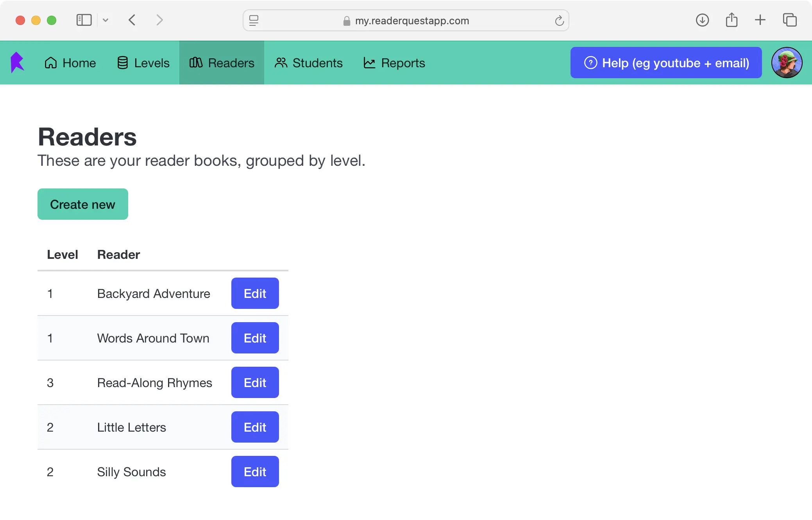Click the address bar URL field
Image resolution: width=812 pixels, height=520 pixels.
(x=411, y=21)
